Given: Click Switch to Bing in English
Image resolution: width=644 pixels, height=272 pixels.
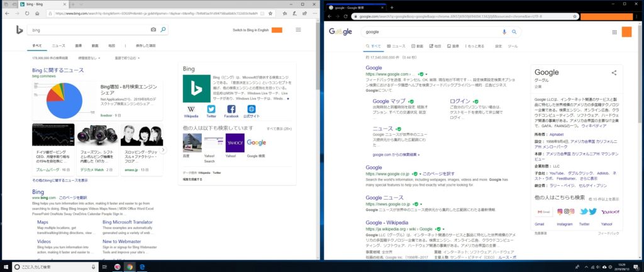Looking at the screenshot, I should point(250,30).
